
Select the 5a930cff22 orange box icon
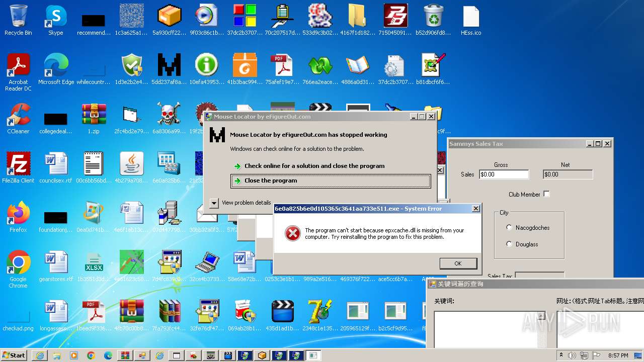[169, 20]
